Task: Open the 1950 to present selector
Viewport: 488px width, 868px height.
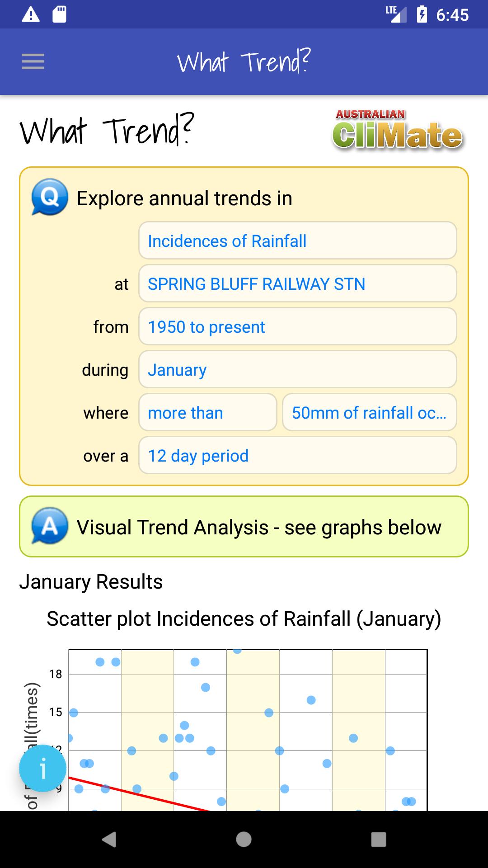Action: pos(297,326)
